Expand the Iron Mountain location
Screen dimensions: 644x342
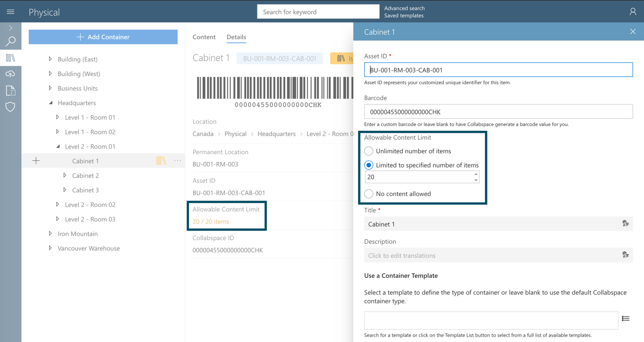(50, 233)
